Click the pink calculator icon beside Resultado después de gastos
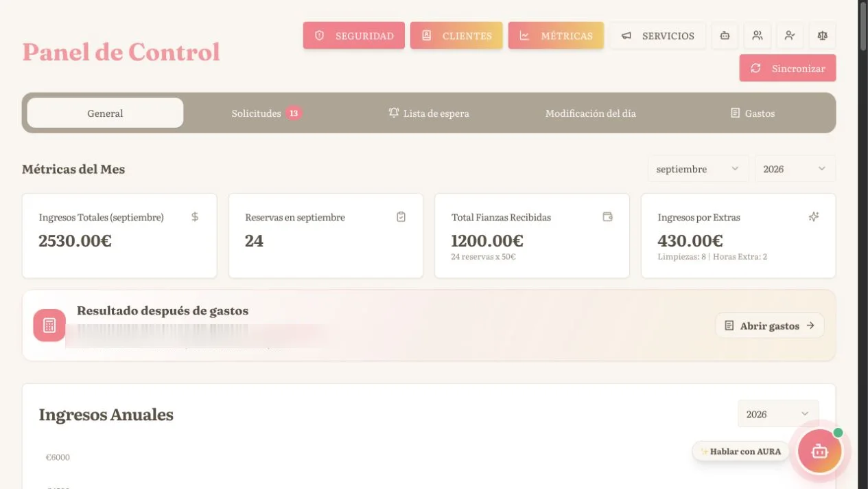Viewport: 868px width, 489px height. 49,326
